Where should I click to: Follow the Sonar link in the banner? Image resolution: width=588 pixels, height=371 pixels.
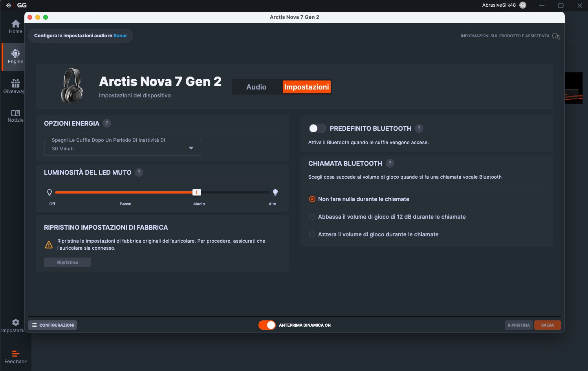coord(120,36)
